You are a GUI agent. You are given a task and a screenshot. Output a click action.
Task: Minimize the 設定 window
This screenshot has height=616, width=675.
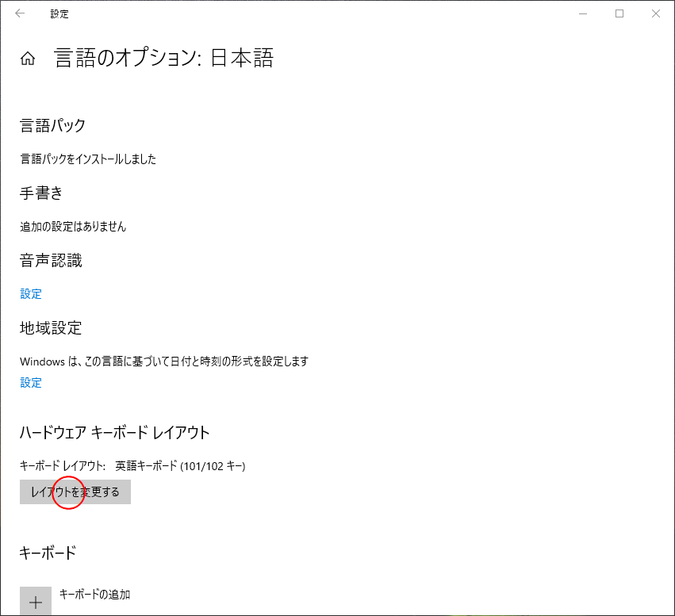tap(583, 13)
